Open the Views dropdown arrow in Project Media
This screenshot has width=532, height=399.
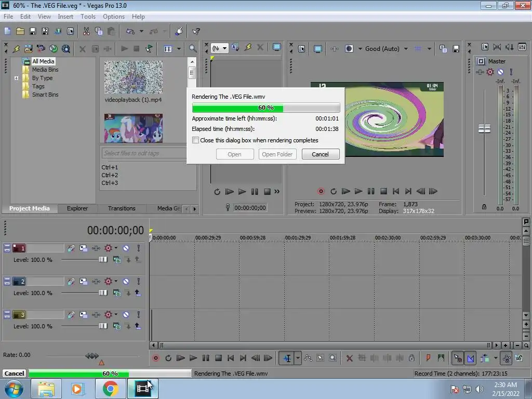(x=179, y=48)
